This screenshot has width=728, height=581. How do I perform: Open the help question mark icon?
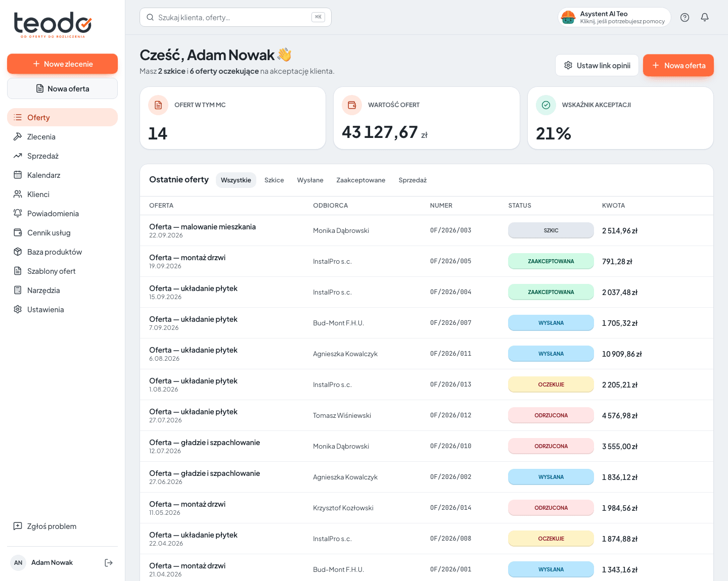tap(685, 17)
